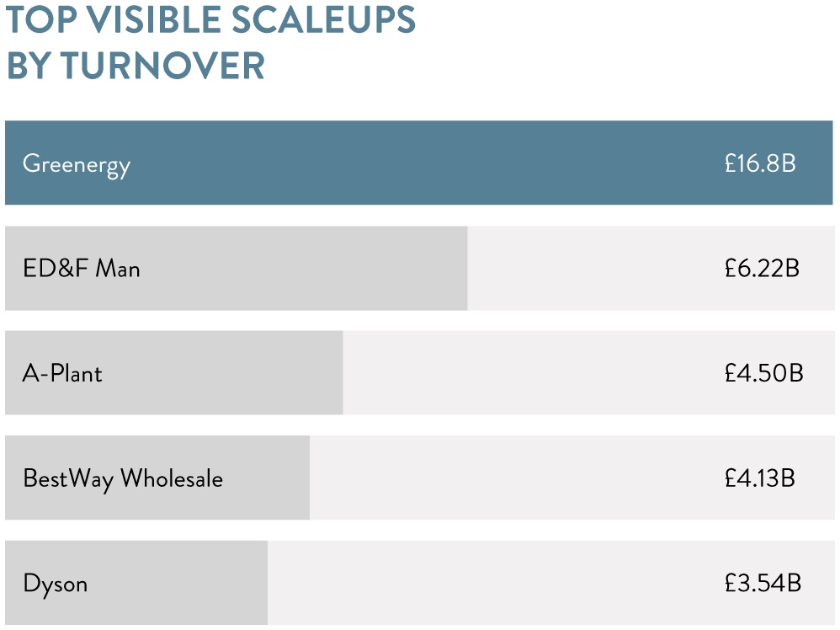840x630 pixels.
Task: Select the £4.50B turnover value
Action: click(x=763, y=373)
